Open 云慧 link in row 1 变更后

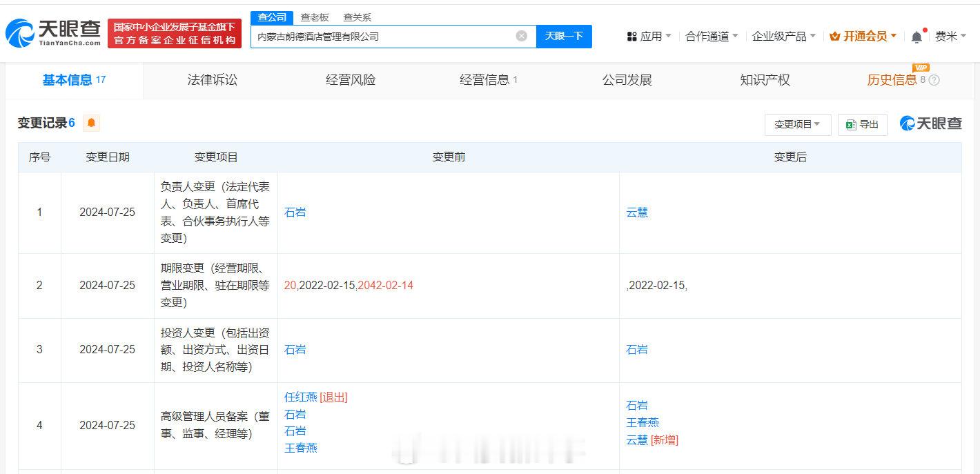[637, 213]
